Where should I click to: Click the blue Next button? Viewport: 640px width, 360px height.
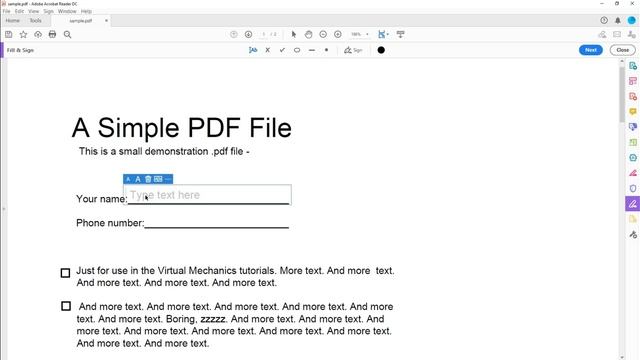coord(591,50)
